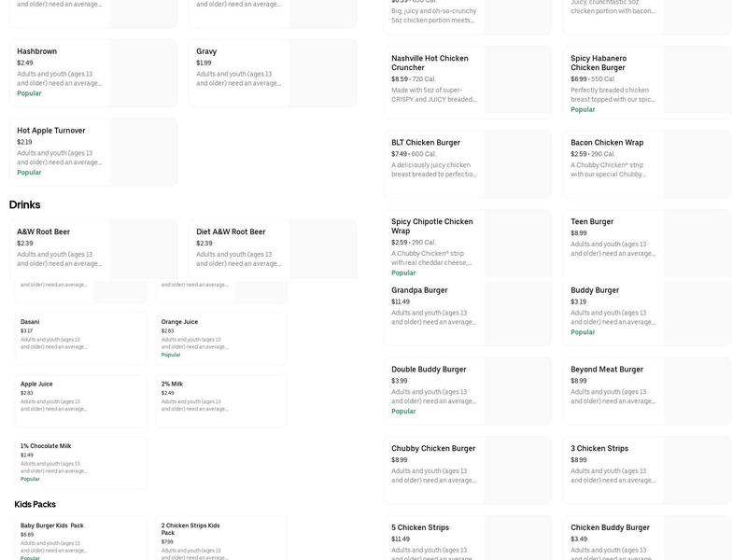Click the Kids Packs section heading
Screen dimensions: 747x560
(x=35, y=504)
